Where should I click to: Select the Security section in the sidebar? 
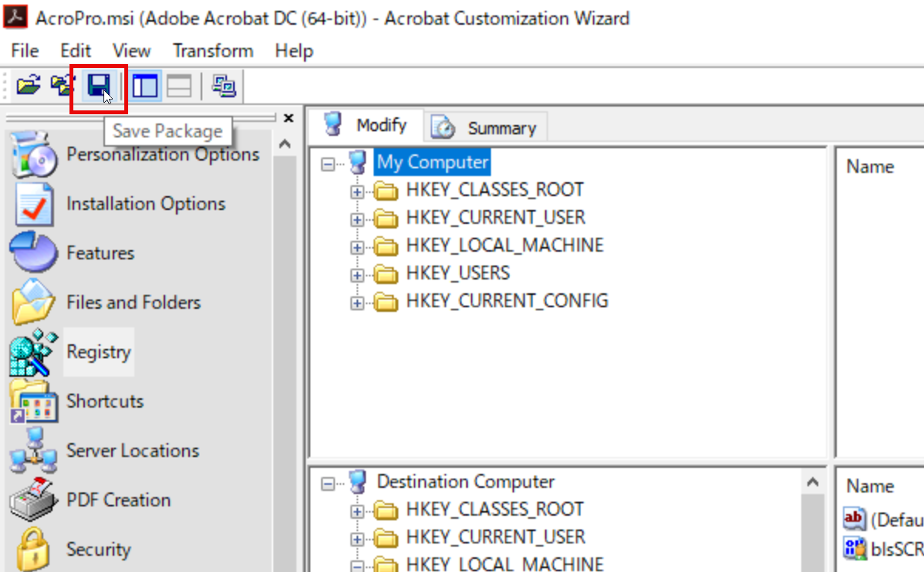point(99,549)
